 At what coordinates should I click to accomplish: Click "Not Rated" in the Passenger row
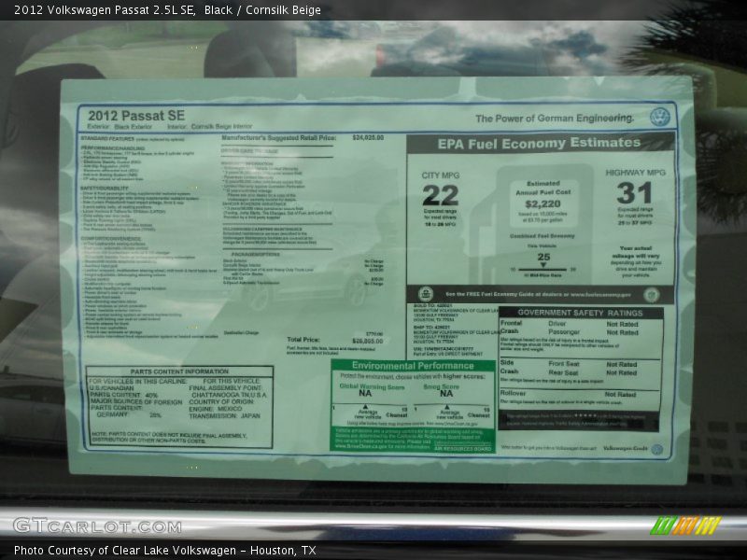(622, 333)
